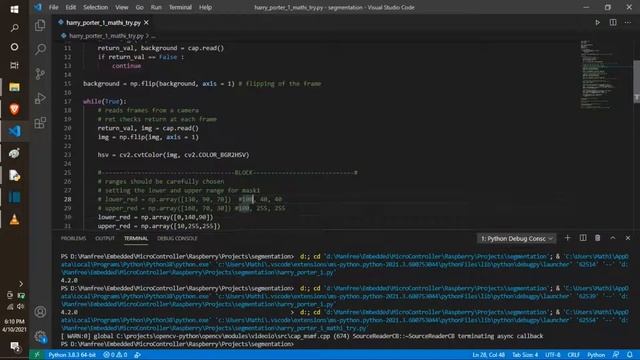Open Brave browser from taskbar
The image size is (640, 360).
[14, 109]
